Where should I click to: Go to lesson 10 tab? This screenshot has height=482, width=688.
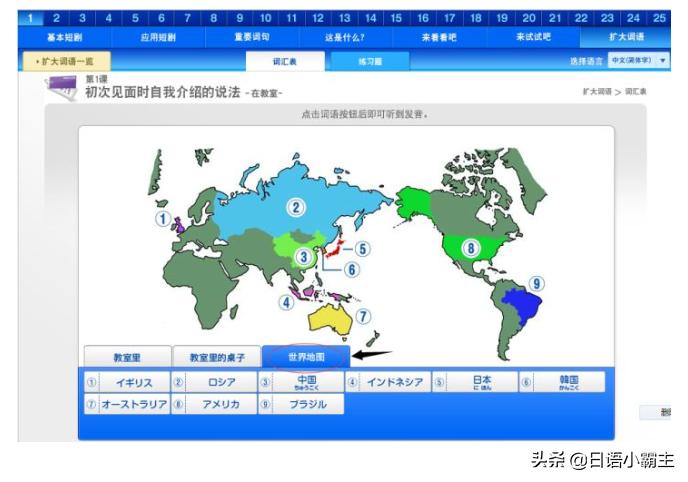click(265, 18)
